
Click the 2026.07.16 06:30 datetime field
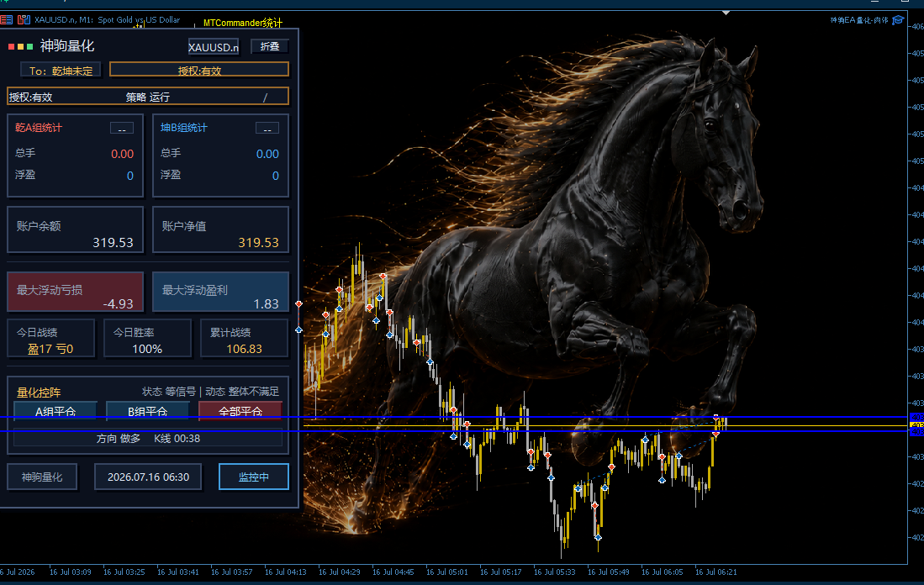click(148, 477)
